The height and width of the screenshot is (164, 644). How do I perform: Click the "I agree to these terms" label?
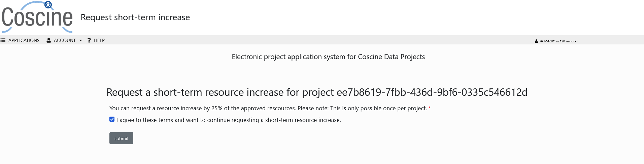[229, 120]
